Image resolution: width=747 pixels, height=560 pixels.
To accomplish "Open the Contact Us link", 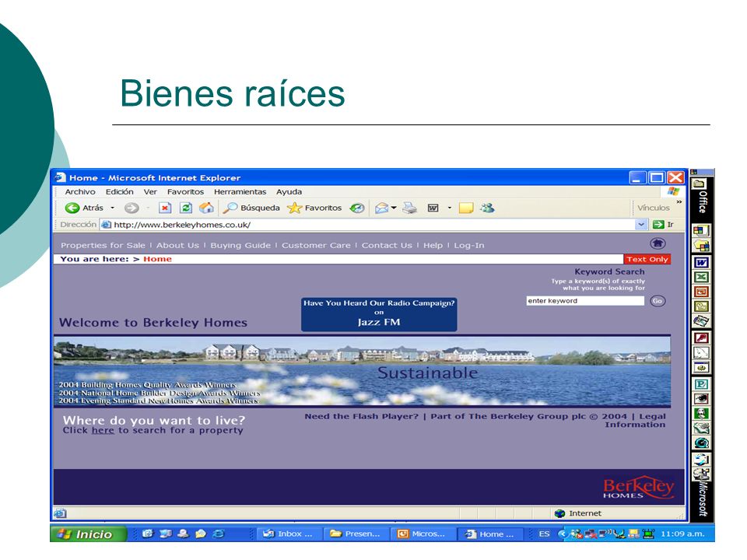I will (x=387, y=245).
